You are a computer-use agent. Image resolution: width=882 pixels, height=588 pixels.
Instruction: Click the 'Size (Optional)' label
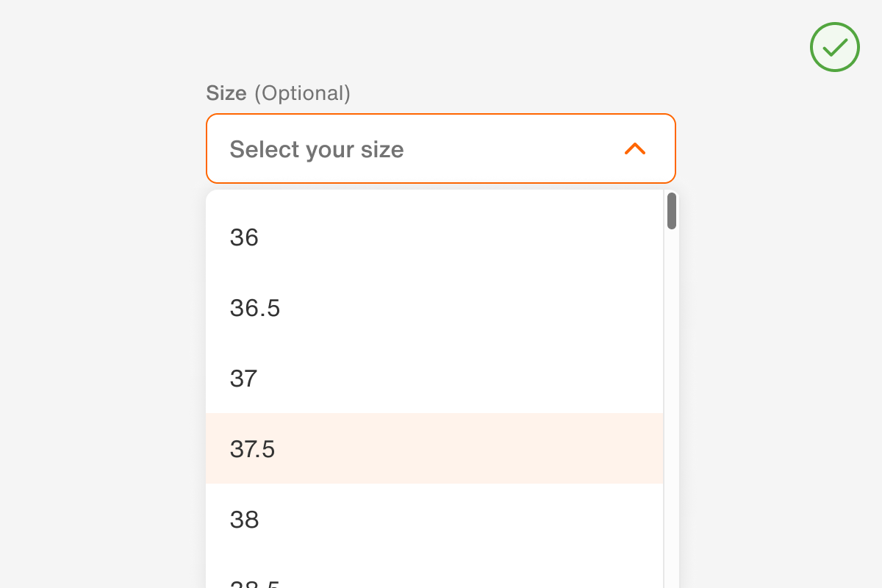(x=278, y=93)
